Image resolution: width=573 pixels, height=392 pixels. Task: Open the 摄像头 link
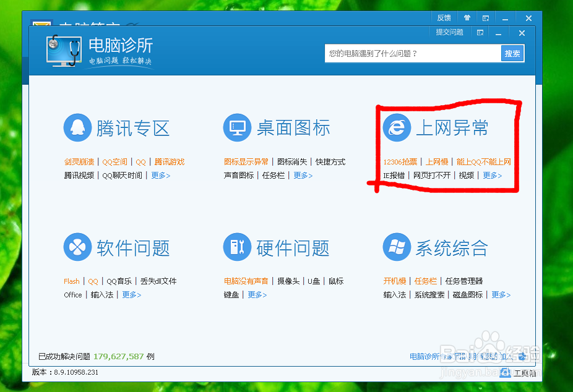(x=288, y=281)
